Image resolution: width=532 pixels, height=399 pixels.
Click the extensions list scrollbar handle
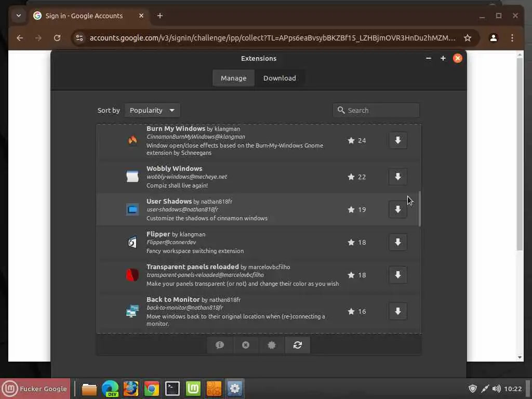420,208
